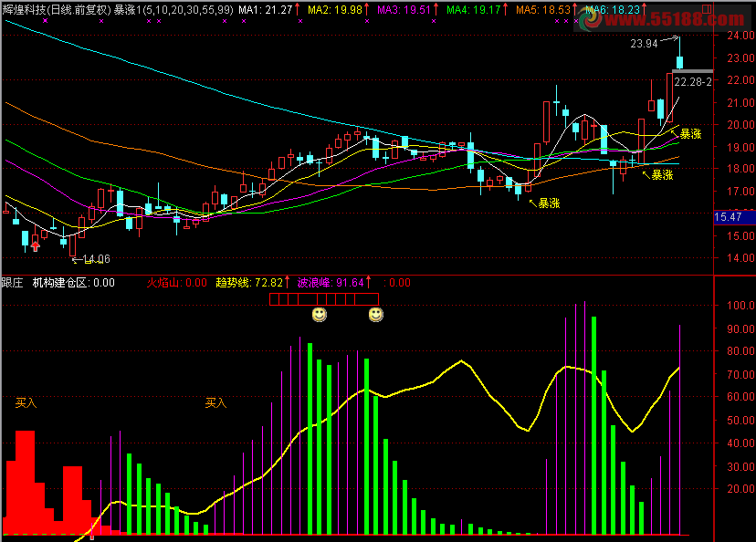Click the 趋势线: 72.82 readout
The height and width of the screenshot is (542, 756).
(249, 283)
